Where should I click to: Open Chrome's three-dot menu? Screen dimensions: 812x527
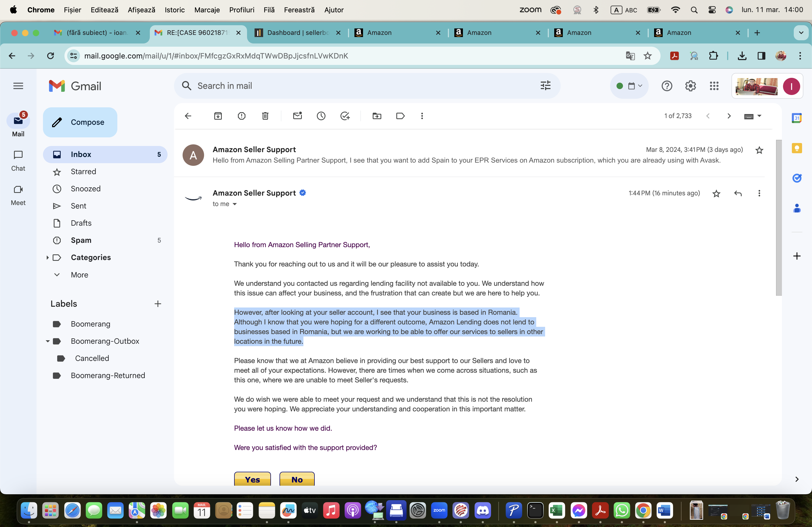click(800, 56)
